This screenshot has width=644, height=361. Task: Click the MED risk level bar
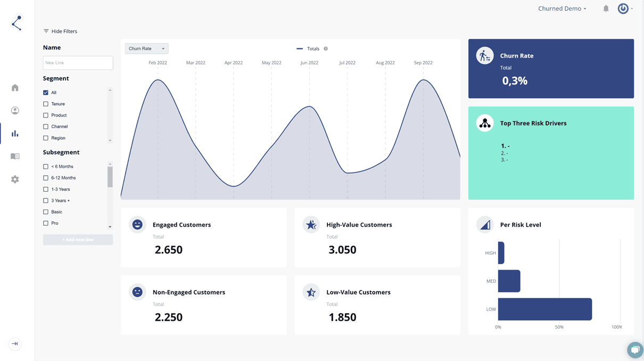[x=509, y=281]
